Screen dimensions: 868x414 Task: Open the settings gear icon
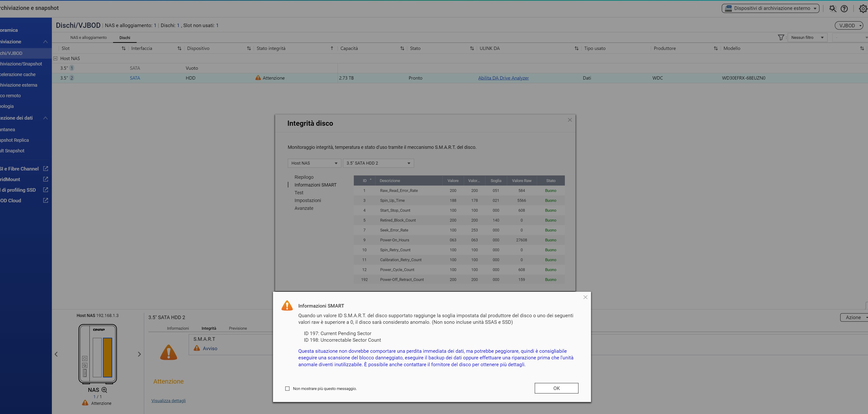click(x=863, y=9)
